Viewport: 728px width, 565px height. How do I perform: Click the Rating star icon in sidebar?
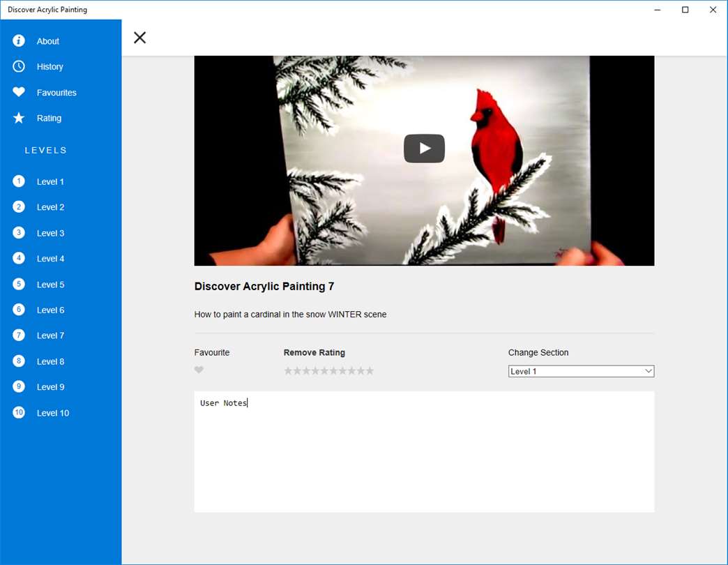[x=19, y=118]
